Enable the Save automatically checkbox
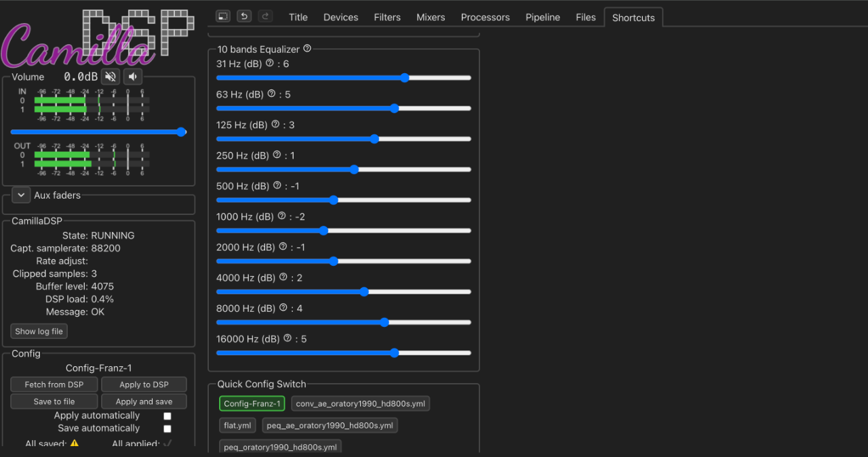 (x=167, y=429)
